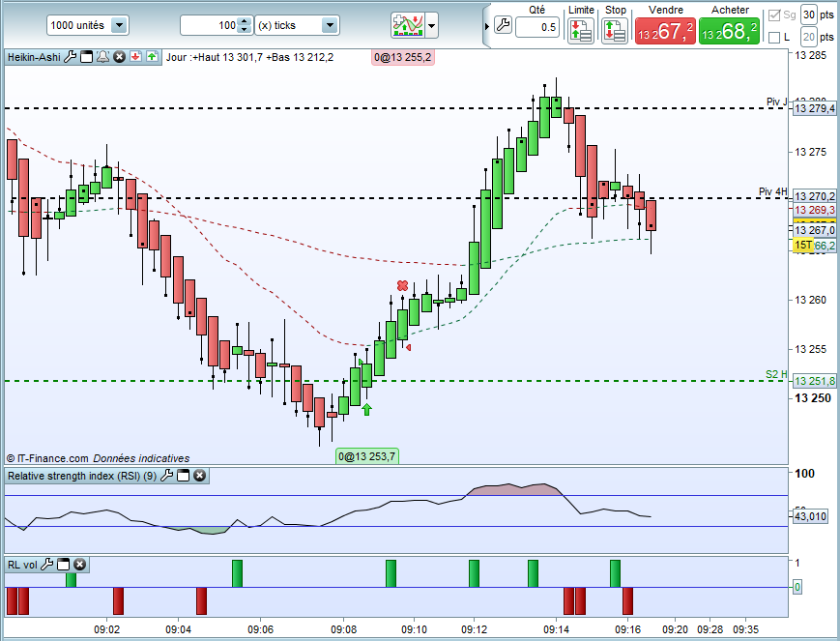Edit the 20 pts field
This screenshot has height=641, width=840.
[x=809, y=37]
